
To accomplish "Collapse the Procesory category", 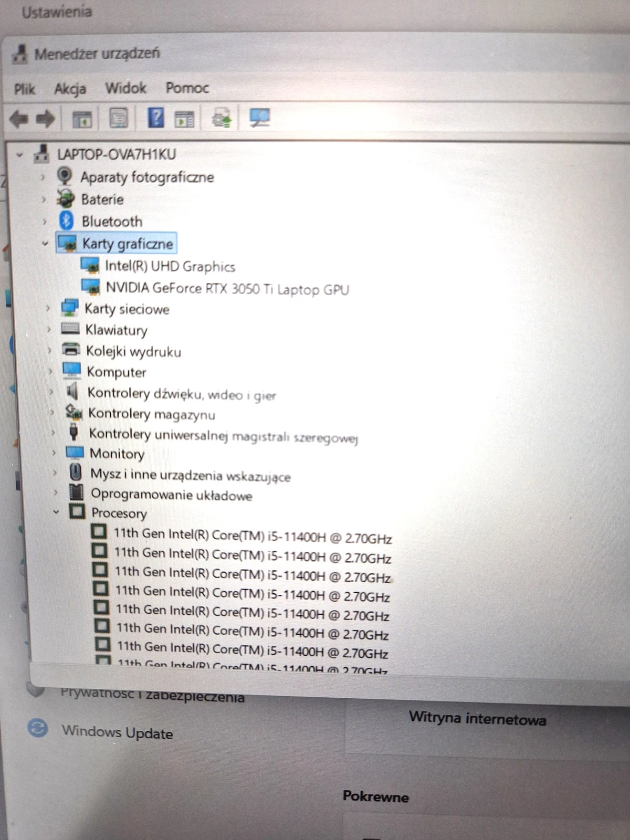I will 56,512.
